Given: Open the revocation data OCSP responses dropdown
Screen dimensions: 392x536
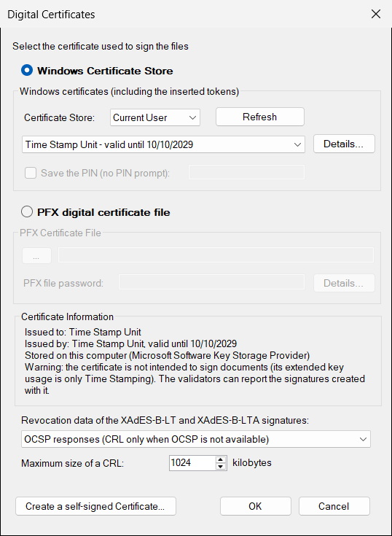Looking at the screenshot, I should (196, 439).
